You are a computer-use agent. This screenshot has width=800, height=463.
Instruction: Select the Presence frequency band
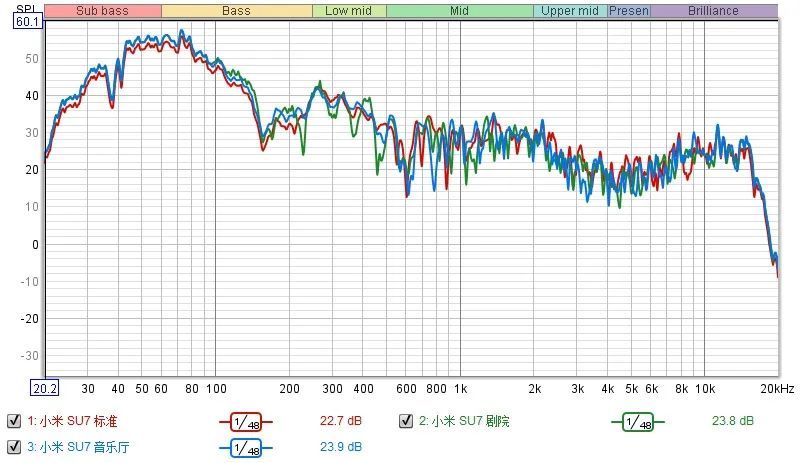coord(629,11)
